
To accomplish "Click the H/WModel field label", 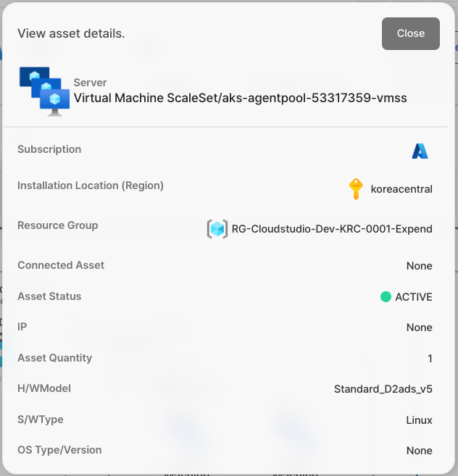I will [x=44, y=388].
